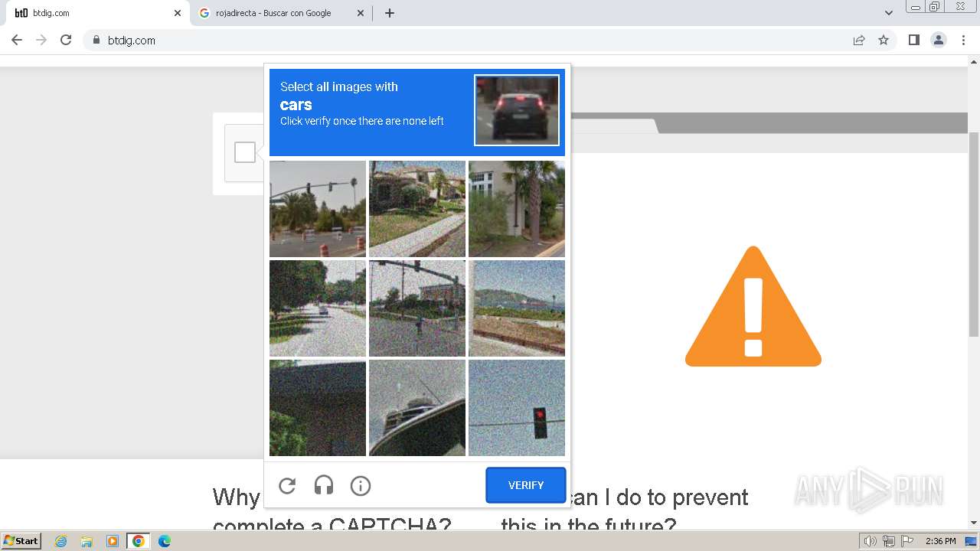The image size is (980, 551).
Task: Click the sample car image in header
Action: pos(517,110)
